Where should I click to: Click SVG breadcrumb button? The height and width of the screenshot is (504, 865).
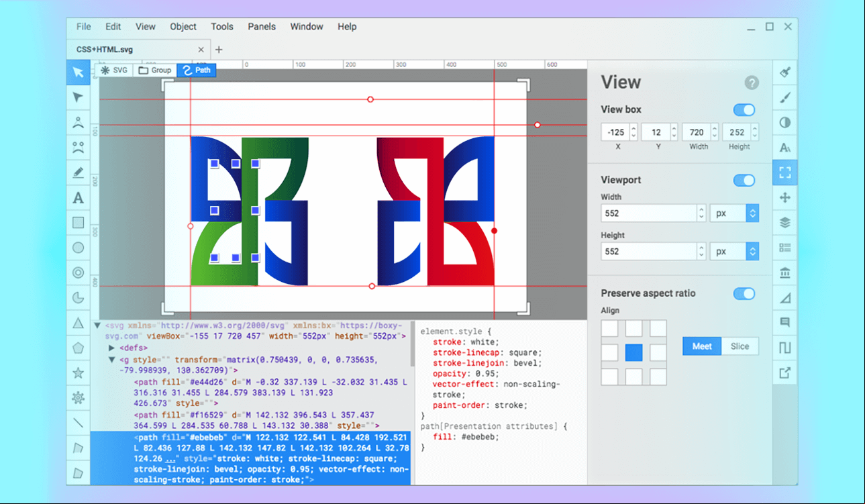point(113,70)
